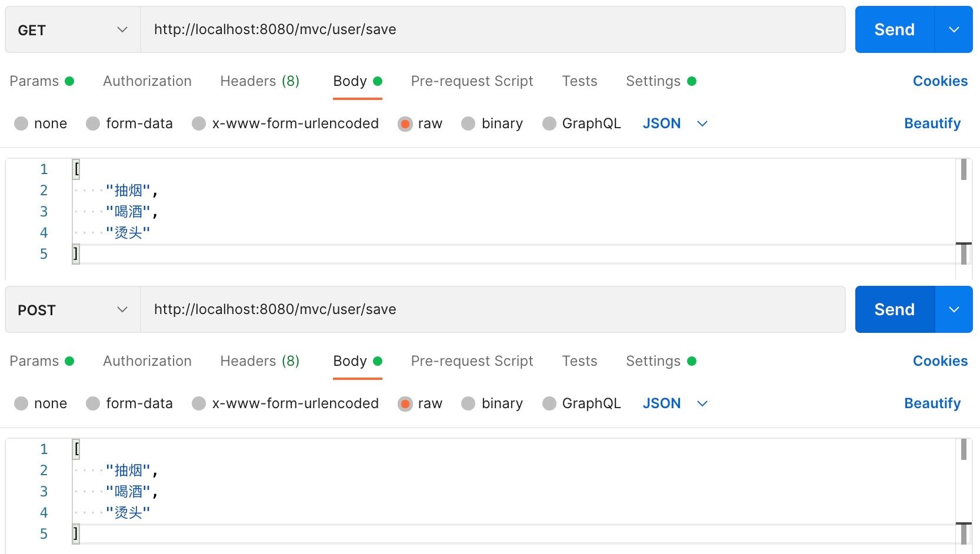
Task: Open Cookies link in POST request
Action: point(940,361)
